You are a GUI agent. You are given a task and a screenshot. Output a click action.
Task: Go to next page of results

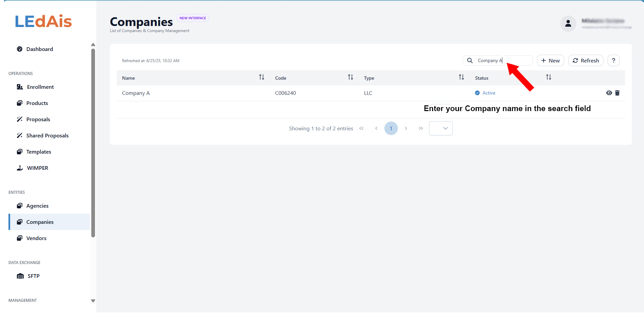click(x=406, y=128)
